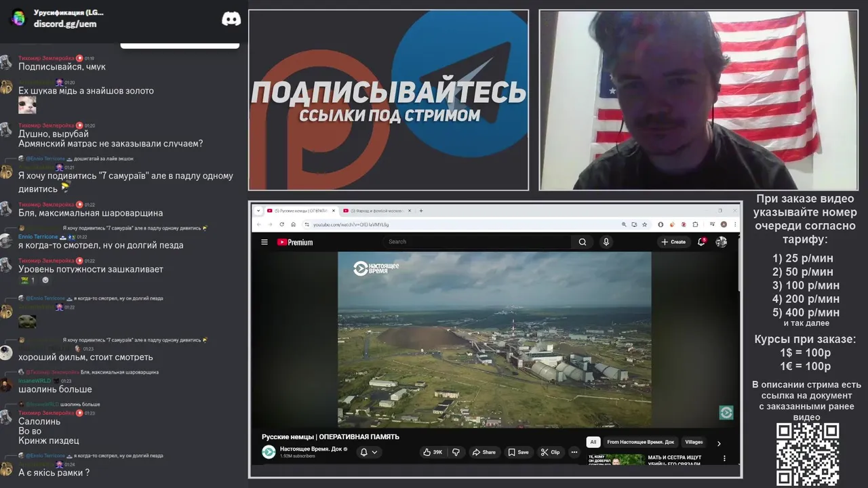Click the install/cast icon in address bar
868x488 pixels.
click(x=634, y=224)
